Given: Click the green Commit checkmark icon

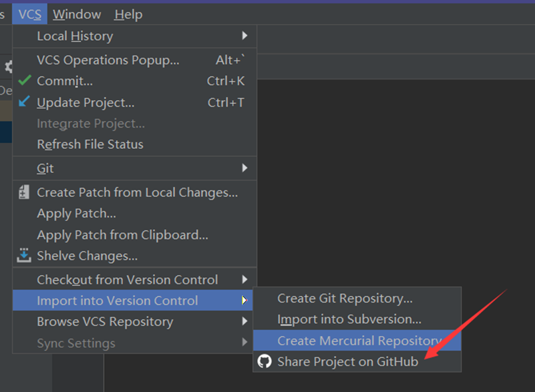Looking at the screenshot, I should (25, 81).
